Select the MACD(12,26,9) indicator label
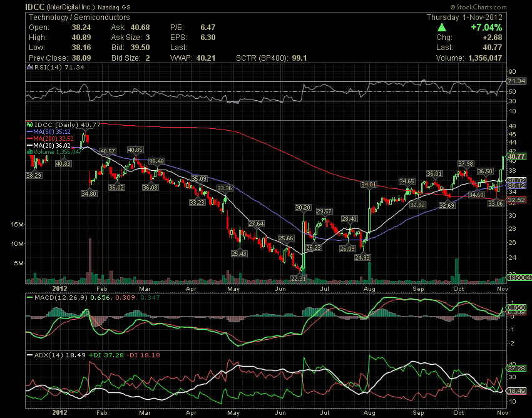This screenshot has width=532, height=418. [x=61, y=298]
